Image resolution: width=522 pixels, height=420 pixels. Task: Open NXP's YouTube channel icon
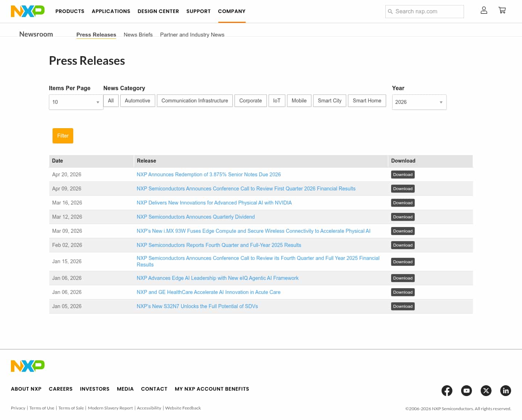(x=467, y=391)
